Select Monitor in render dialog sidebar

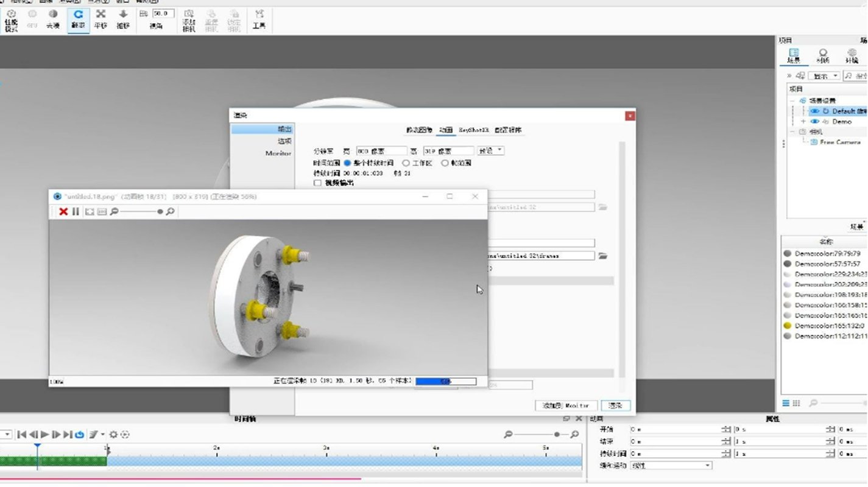(278, 153)
